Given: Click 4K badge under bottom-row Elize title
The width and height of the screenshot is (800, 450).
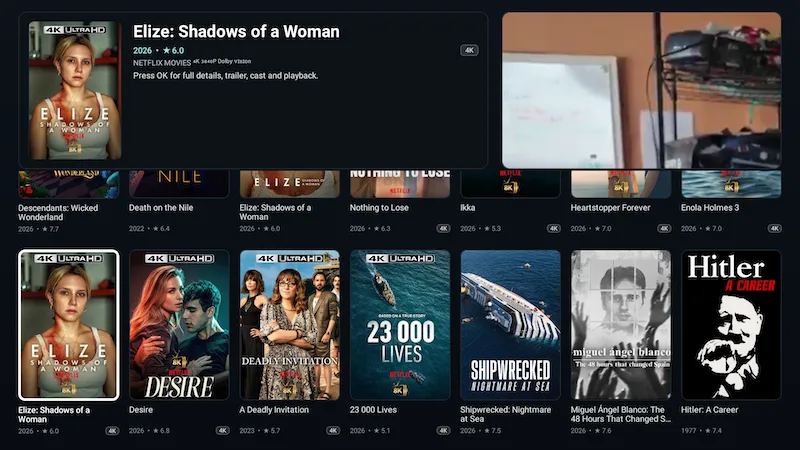Looking at the screenshot, I should click(112, 431).
